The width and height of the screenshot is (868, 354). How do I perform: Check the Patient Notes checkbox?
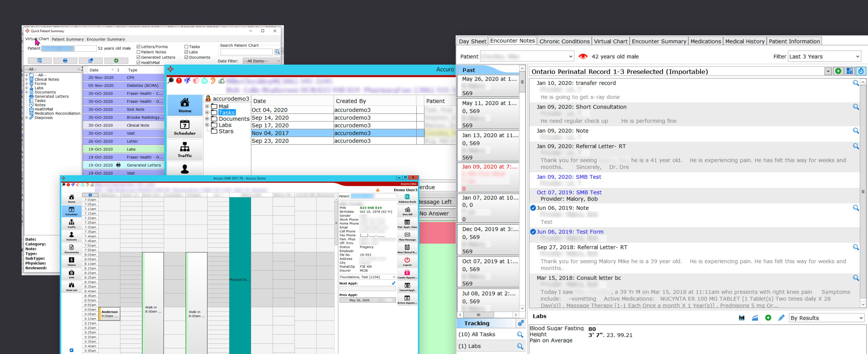pos(139,52)
